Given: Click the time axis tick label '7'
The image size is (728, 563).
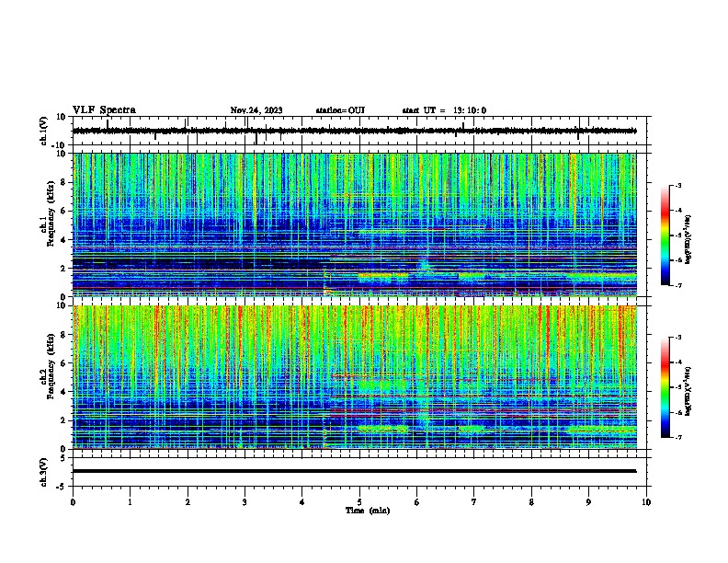Looking at the screenshot, I should click(x=474, y=502).
